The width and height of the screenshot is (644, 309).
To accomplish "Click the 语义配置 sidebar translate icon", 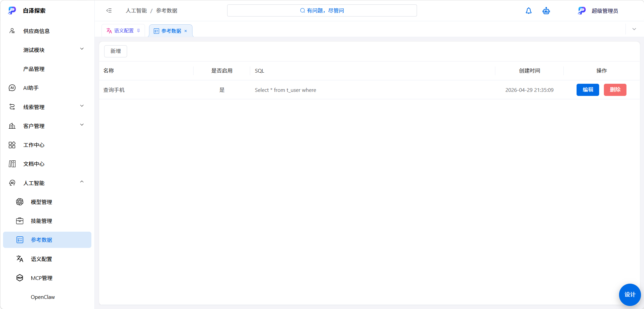I will point(20,259).
